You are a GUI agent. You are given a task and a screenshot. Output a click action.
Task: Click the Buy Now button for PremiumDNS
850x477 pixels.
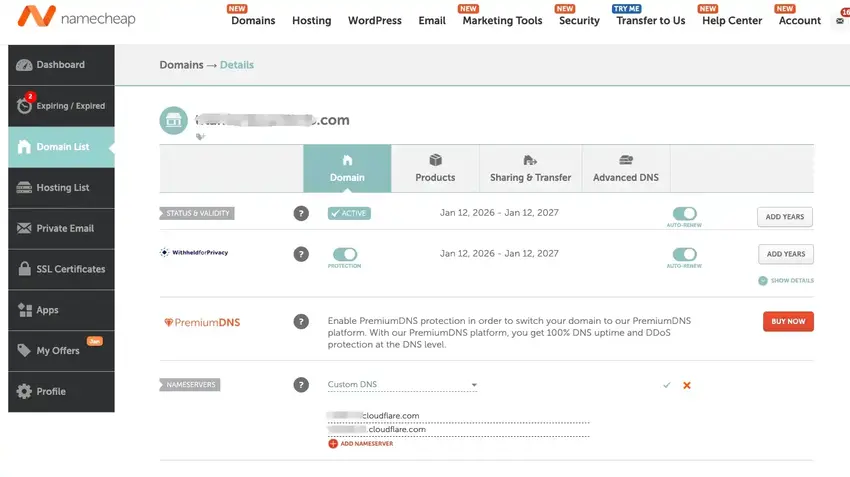[788, 321]
